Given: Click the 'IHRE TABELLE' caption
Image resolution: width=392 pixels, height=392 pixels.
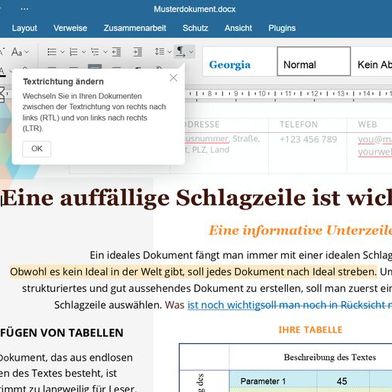Looking at the screenshot, I should 310,330.
